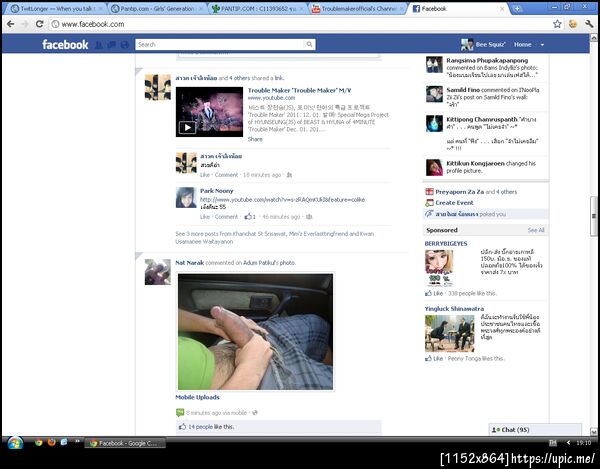Open the Trouble Maker 'Trouble Maker' M/V link
The image size is (600, 469).
(x=299, y=90)
